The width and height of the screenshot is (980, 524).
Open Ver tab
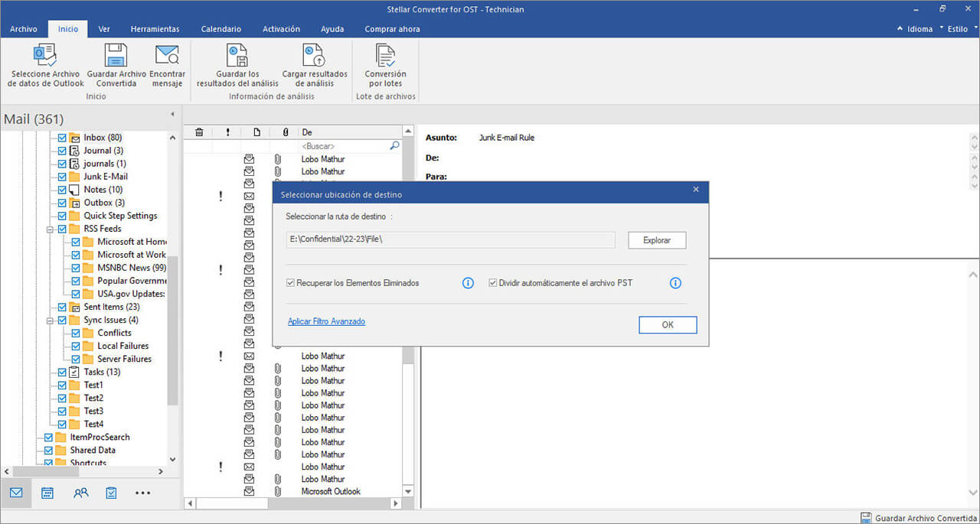pos(104,29)
